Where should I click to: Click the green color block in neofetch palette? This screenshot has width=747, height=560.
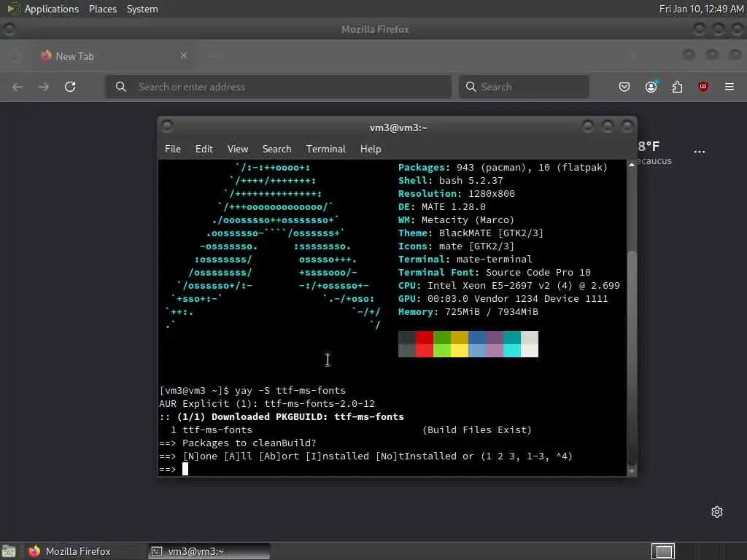(x=441, y=344)
